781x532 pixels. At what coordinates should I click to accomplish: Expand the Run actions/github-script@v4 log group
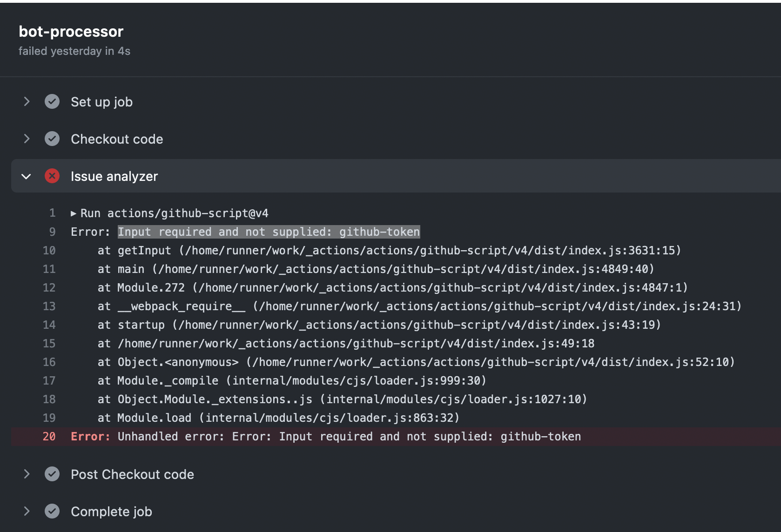(x=74, y=213)
